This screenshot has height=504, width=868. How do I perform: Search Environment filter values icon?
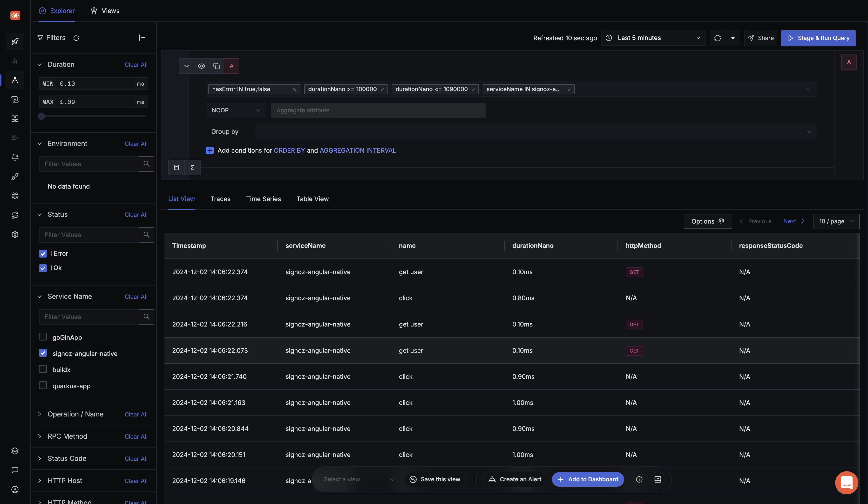[146, 164]
